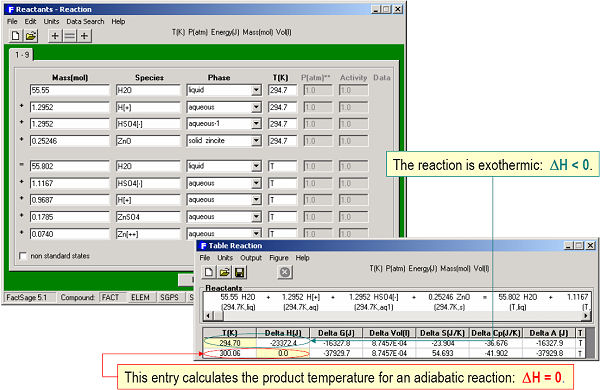Click Delta H cell showing 0.0

[x=283, y=353]
